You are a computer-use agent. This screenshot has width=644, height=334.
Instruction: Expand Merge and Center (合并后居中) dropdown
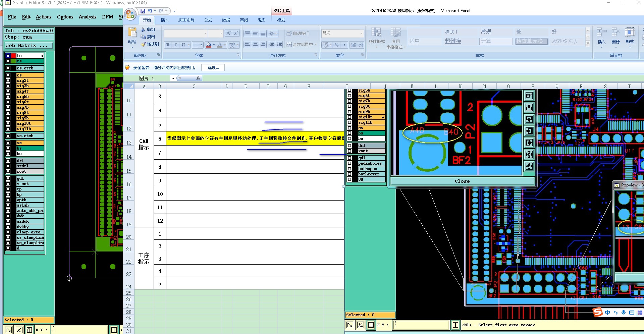(x=316, y=44)
